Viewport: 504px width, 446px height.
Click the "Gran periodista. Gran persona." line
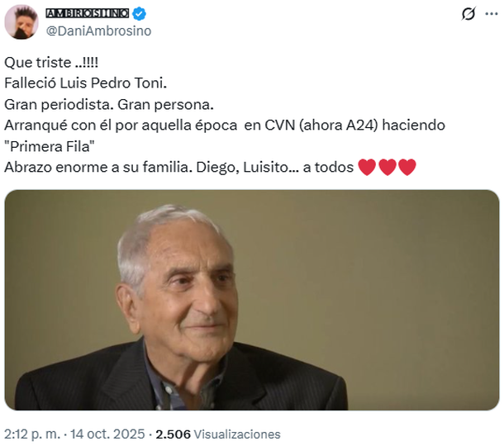109,105
